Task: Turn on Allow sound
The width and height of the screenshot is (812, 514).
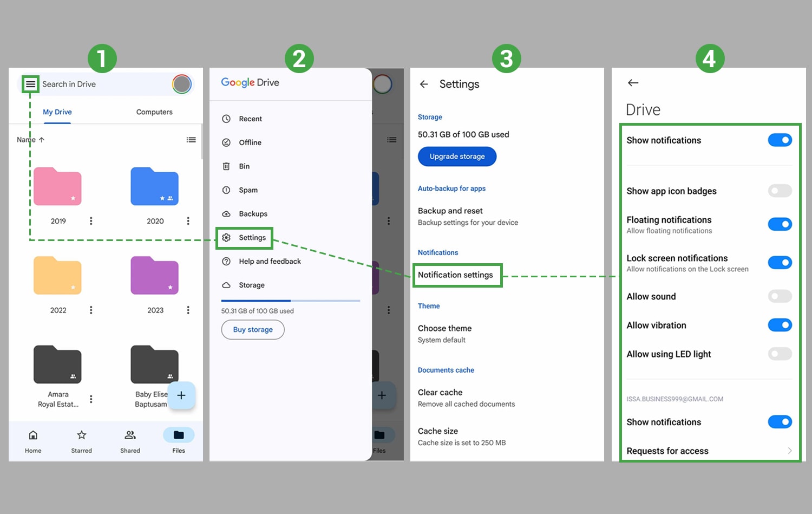Action: [x=780, y=296]
